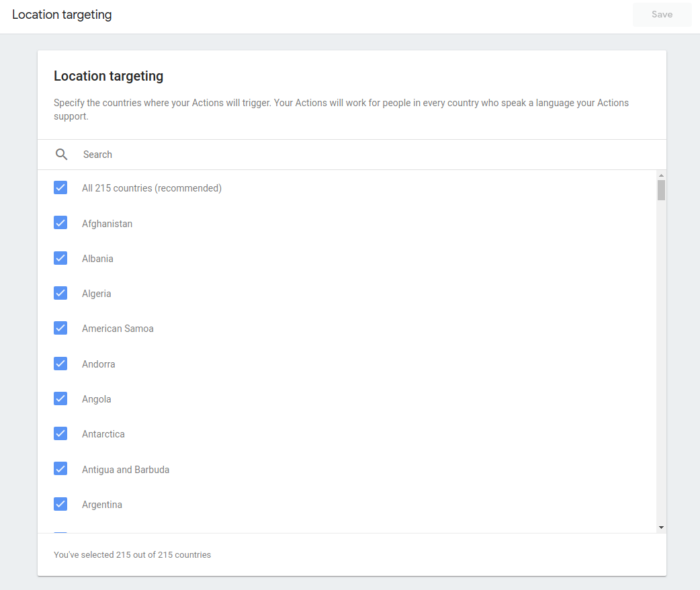Uncheck Afghanistan from the country list

pyautogui.click(x=60, y=222)
